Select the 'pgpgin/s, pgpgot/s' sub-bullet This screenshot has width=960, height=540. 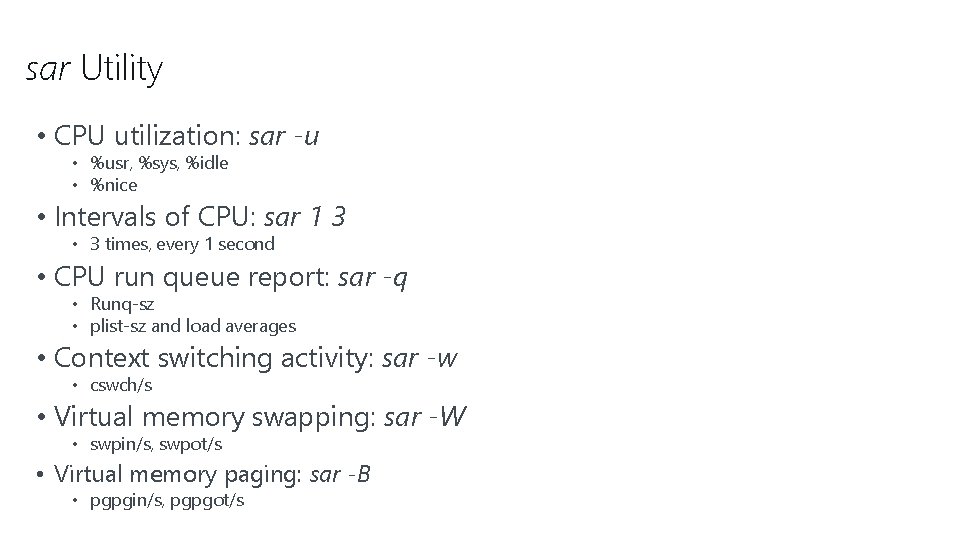(167, 500)
